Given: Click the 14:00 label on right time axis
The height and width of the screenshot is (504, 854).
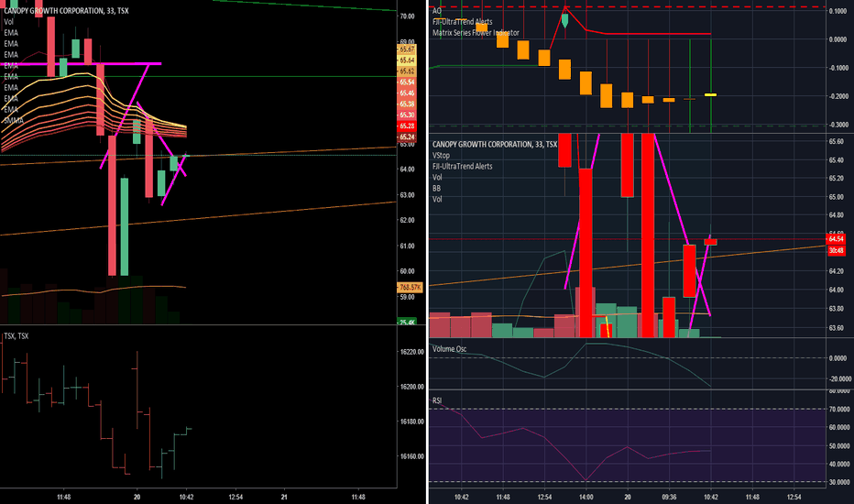Looking at the screenshot, I should 586,497.
